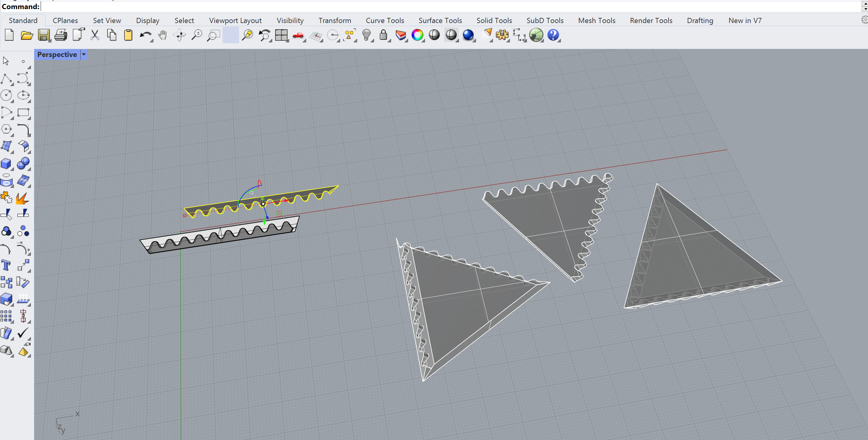This screenshot has width=868, height=440.
Task: Open the Surface Tools tab
Action: click(x=440, y=21)
